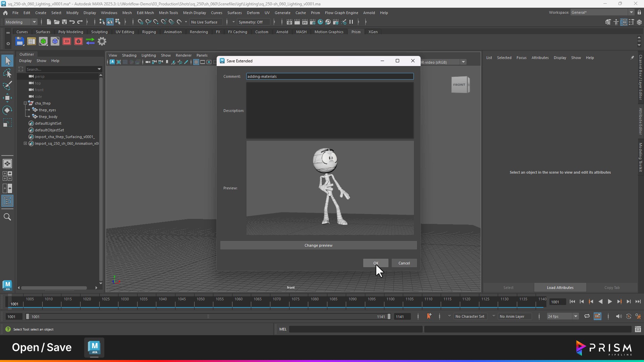Open the Workspace General dropdown
This screenshot has width=644, height=362.
[602, 12]
